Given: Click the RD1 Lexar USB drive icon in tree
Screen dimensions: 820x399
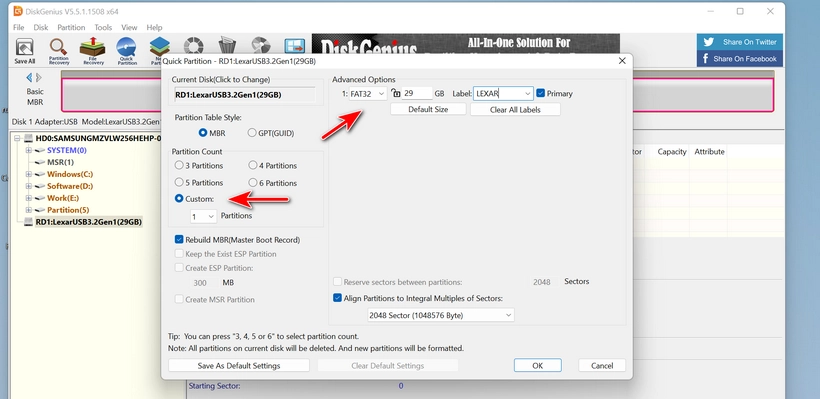Looking at the screenshot, I should (x=28, y=222).
